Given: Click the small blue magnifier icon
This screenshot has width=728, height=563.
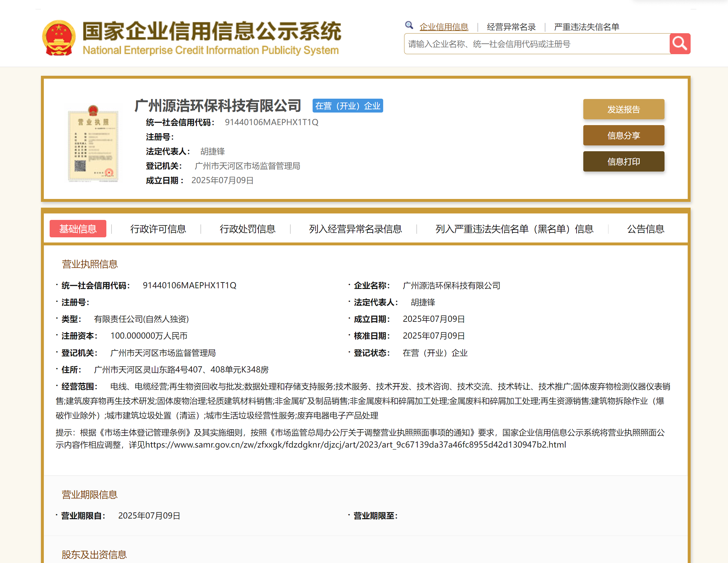Looking at the screenshot, I should coord(409,25).
